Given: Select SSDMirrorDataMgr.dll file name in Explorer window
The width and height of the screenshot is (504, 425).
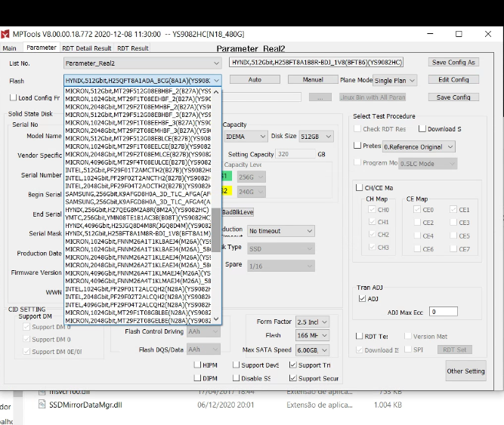Looking at the screenshot, I should pyautogui.click(x=85, y=405).
